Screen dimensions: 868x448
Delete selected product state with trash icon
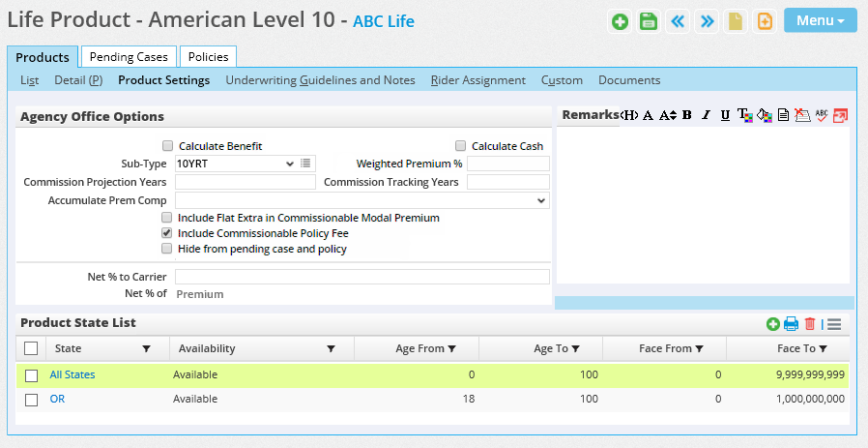coord(810,324)
